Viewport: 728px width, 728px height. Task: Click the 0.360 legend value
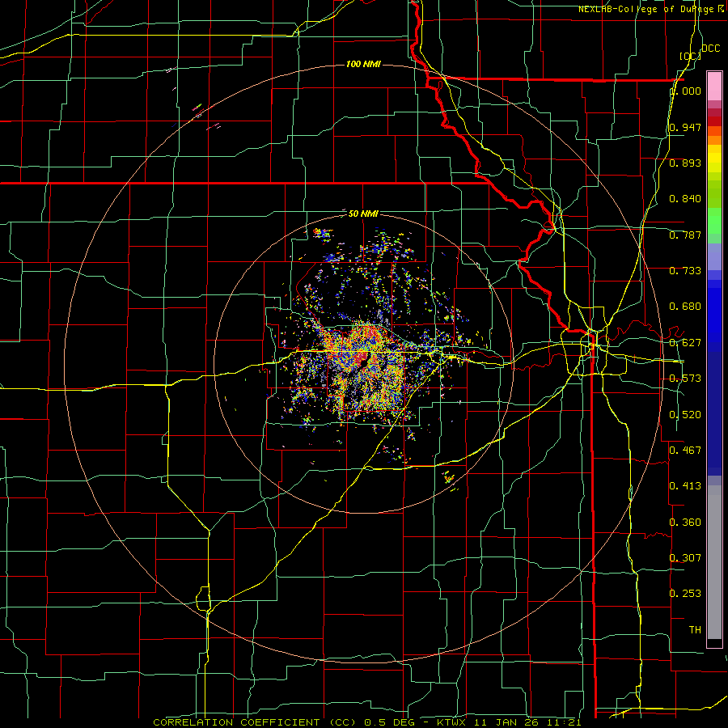click(x=685, y=523)
